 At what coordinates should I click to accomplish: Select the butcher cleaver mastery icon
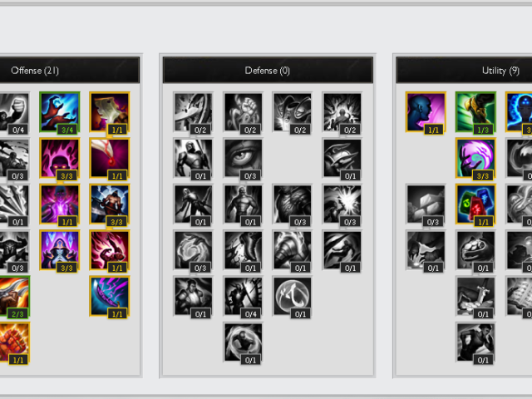click(110, 111)
